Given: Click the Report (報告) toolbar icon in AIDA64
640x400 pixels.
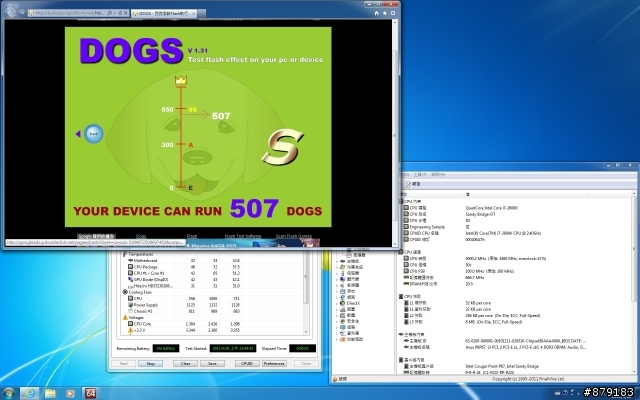Looking at the screenshot, I should point(407,184).
